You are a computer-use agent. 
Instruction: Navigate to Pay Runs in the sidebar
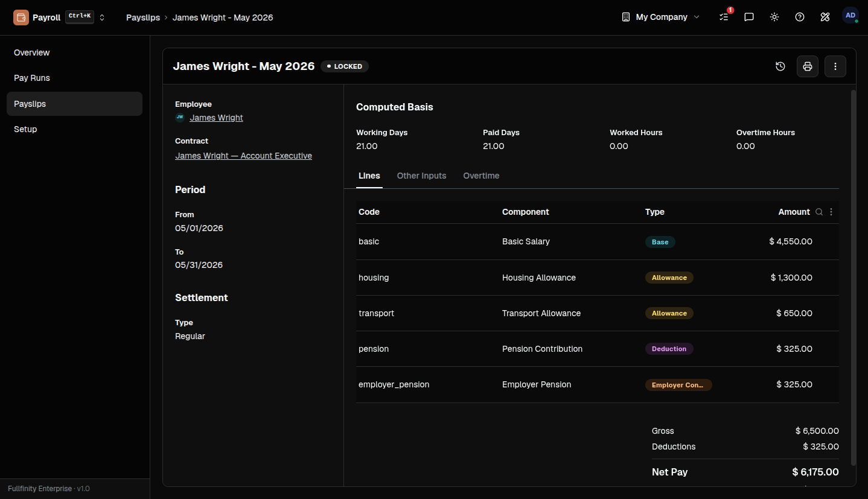(74, 78)
